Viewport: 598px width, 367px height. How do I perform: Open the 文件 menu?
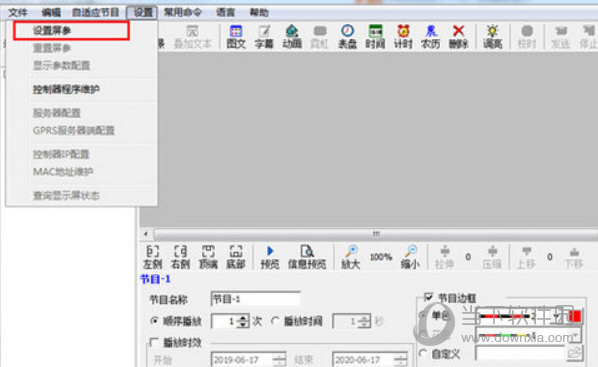[18, 13]
